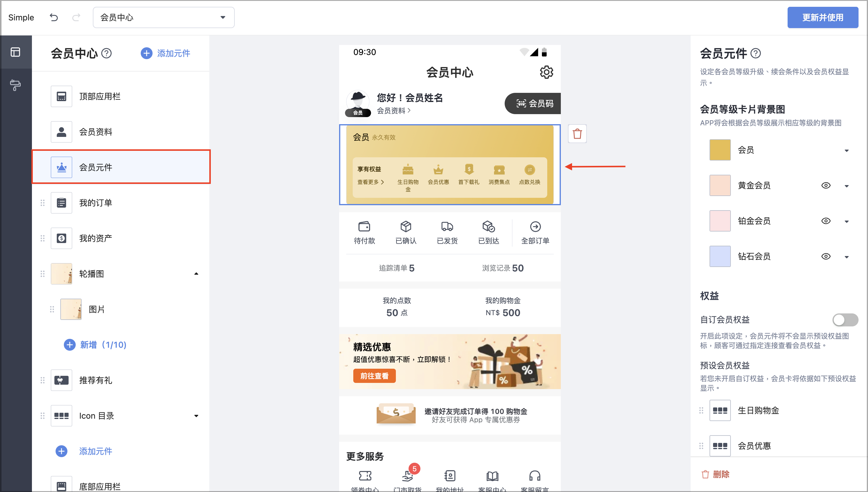868x492 pixels.
Task: Toggle visibility eye for 黄金会员
Action: pos(826,185)
